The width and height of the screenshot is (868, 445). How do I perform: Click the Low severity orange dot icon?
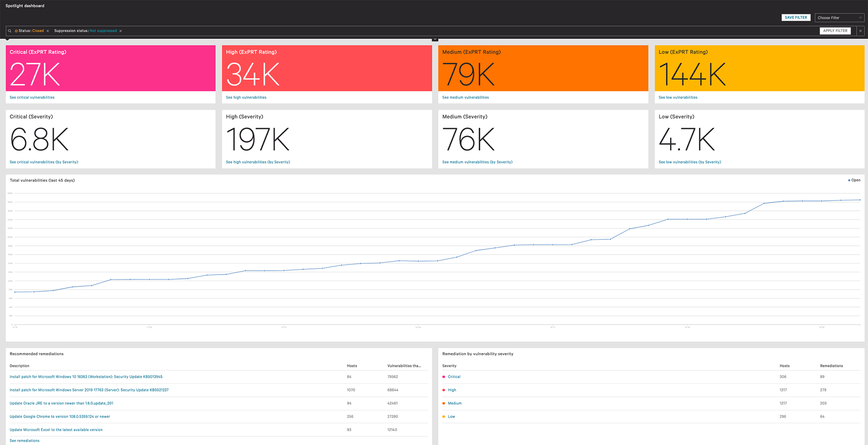[x=444, y=416]
